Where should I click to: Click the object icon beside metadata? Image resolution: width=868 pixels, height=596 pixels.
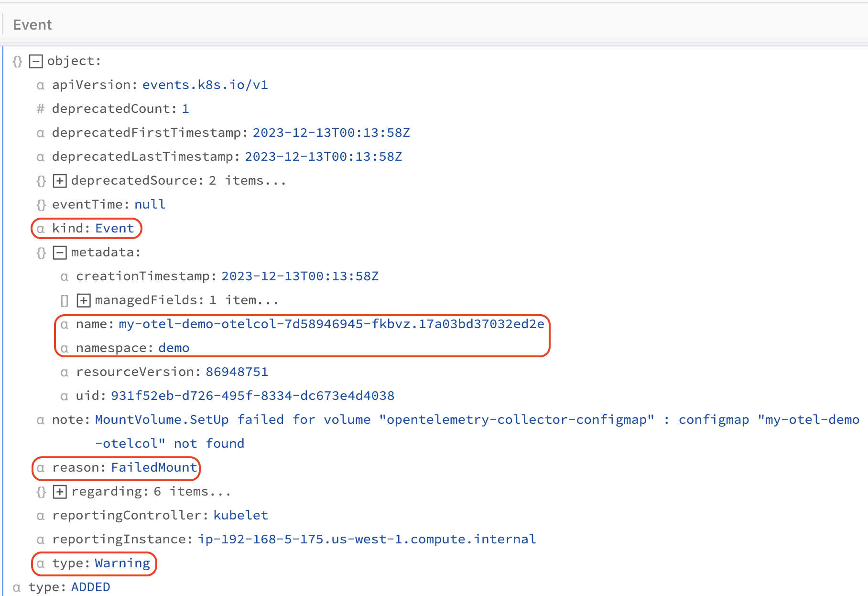coord(41,253)
